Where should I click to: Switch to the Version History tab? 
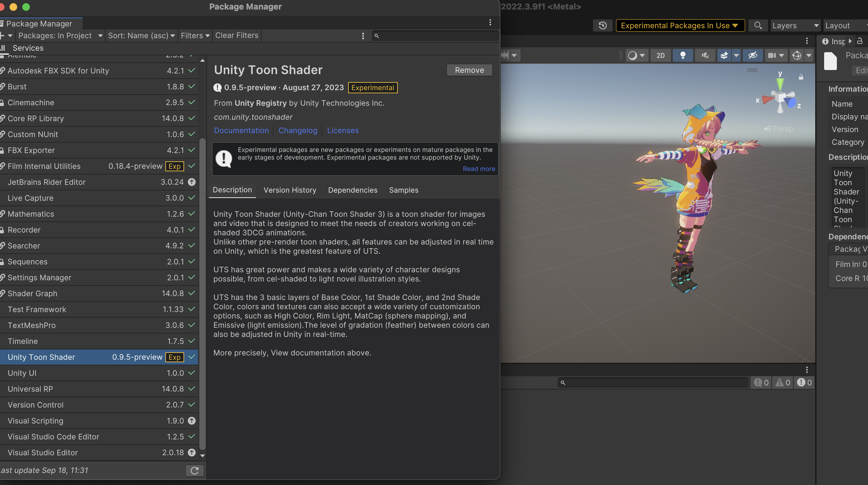[x=290, y=190]
